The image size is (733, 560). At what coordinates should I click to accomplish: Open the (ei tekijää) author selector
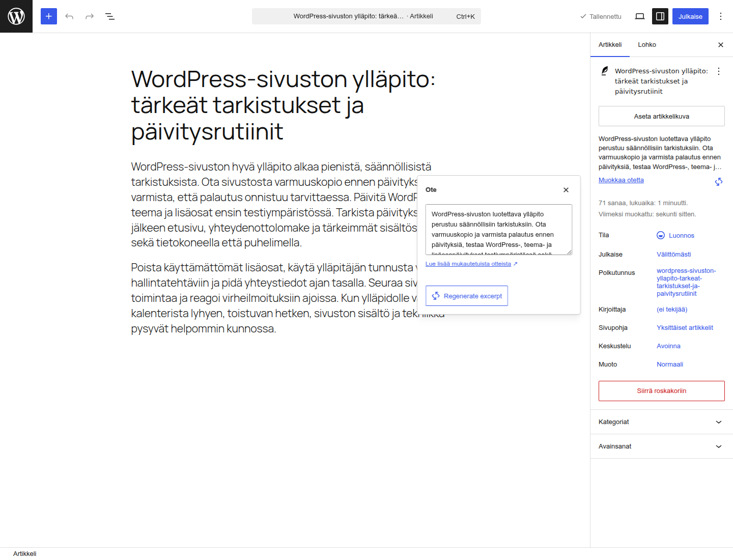[672, 309]
